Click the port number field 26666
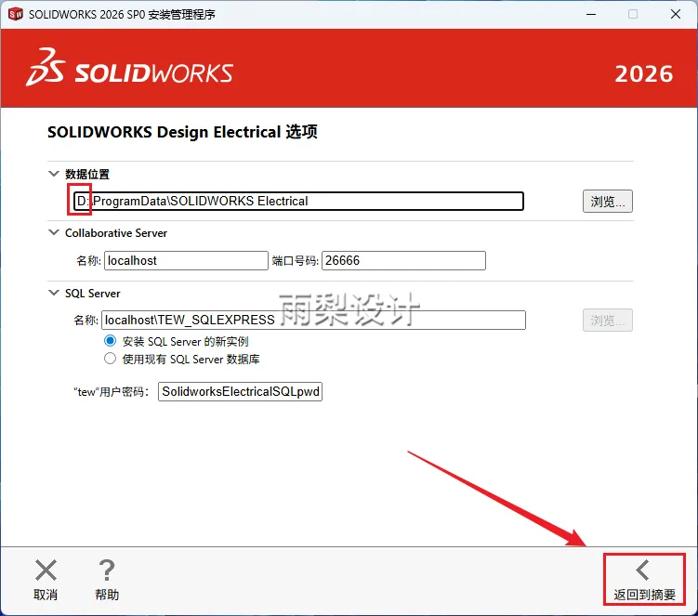Screen dimensions: 698x616 [x=403, y=260]
